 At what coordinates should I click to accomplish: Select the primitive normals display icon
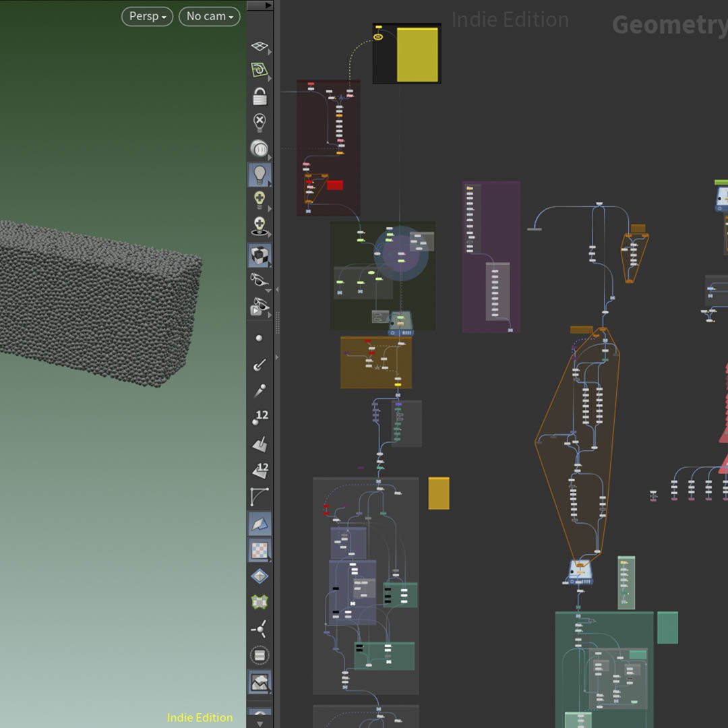pyautogui.click(x=260, y=442)
